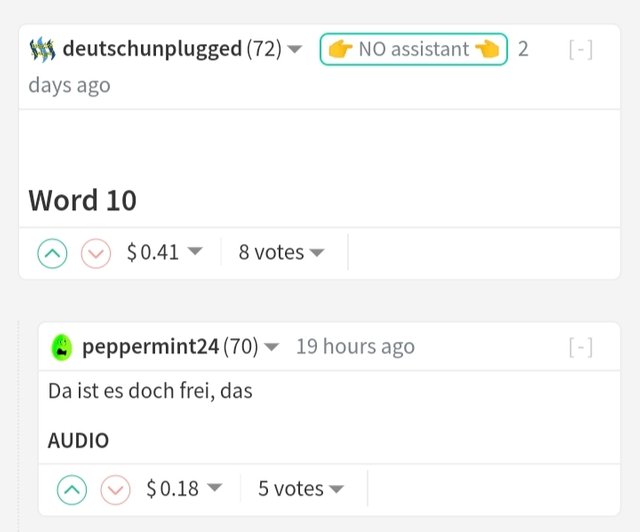Screen dimensions: 640x532
Task: Open peppermint24's profile link
Action: [x=151, y=347]
